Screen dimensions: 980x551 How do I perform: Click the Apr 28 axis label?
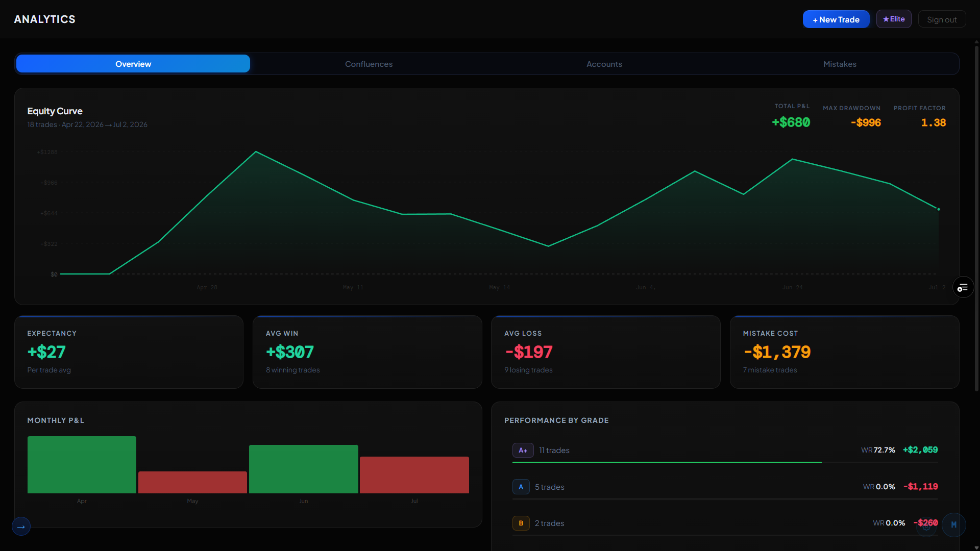click(x=207, y=288)
